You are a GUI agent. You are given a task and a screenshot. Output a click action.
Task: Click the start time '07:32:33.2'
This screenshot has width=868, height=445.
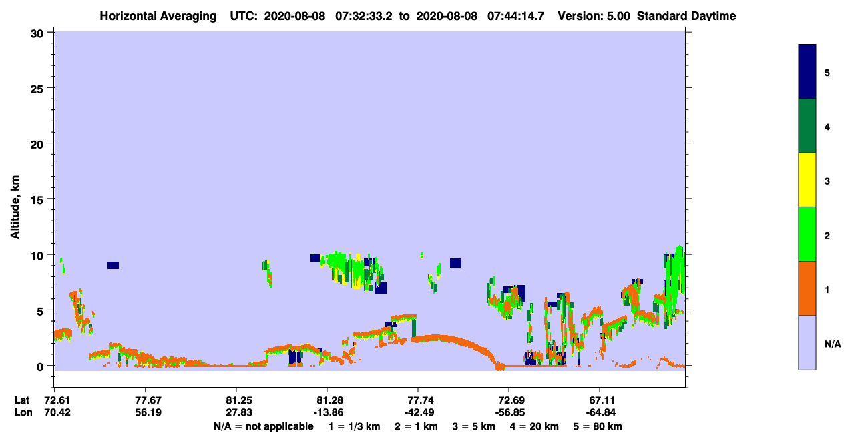pos(364,16)
